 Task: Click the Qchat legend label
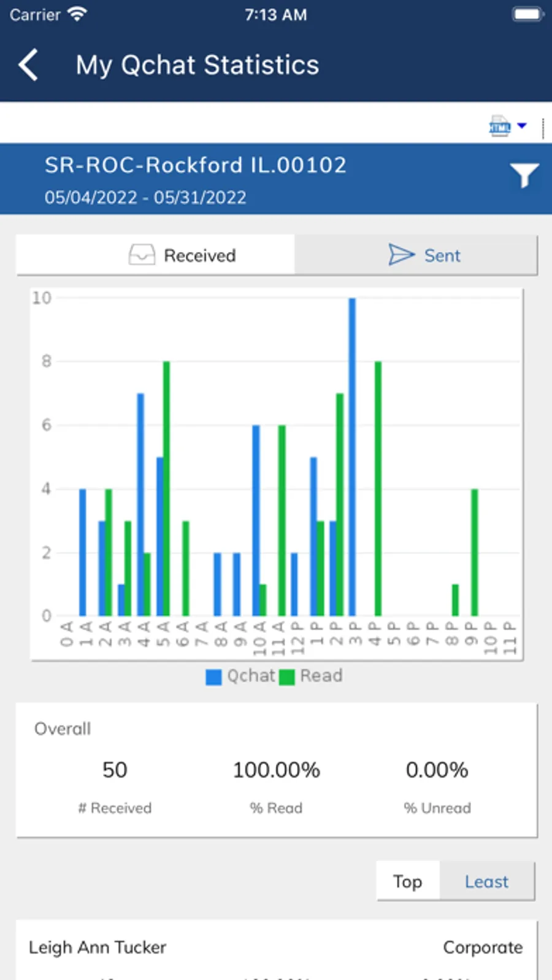(x=251, y=676)
